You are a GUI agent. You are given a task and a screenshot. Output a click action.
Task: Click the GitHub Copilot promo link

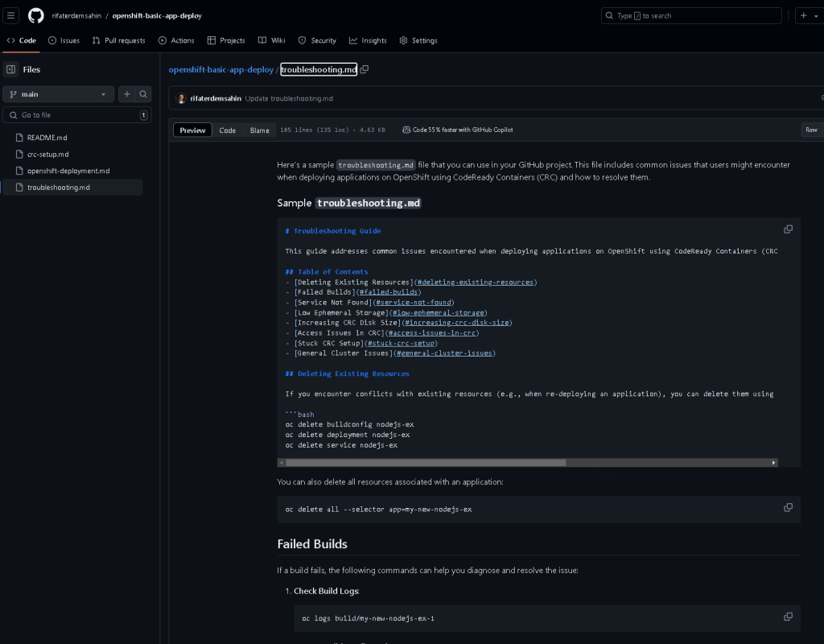[x=458, y=130]
